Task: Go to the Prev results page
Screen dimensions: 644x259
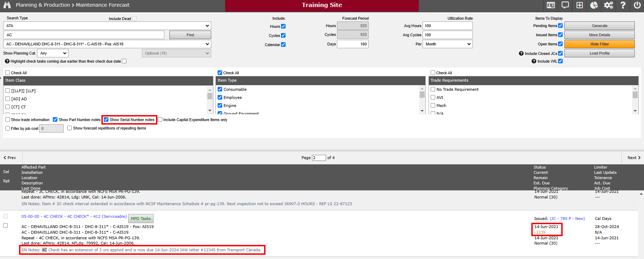Action: coord(10,158)
